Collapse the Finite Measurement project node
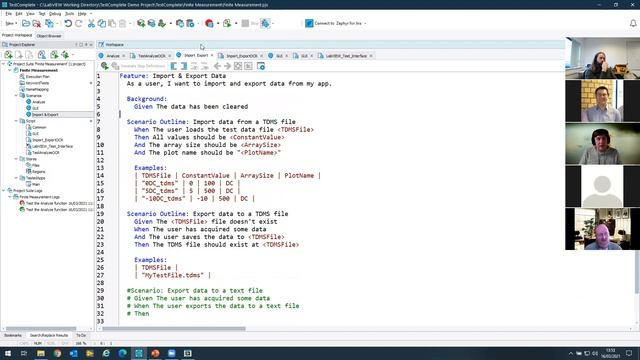 10,70
